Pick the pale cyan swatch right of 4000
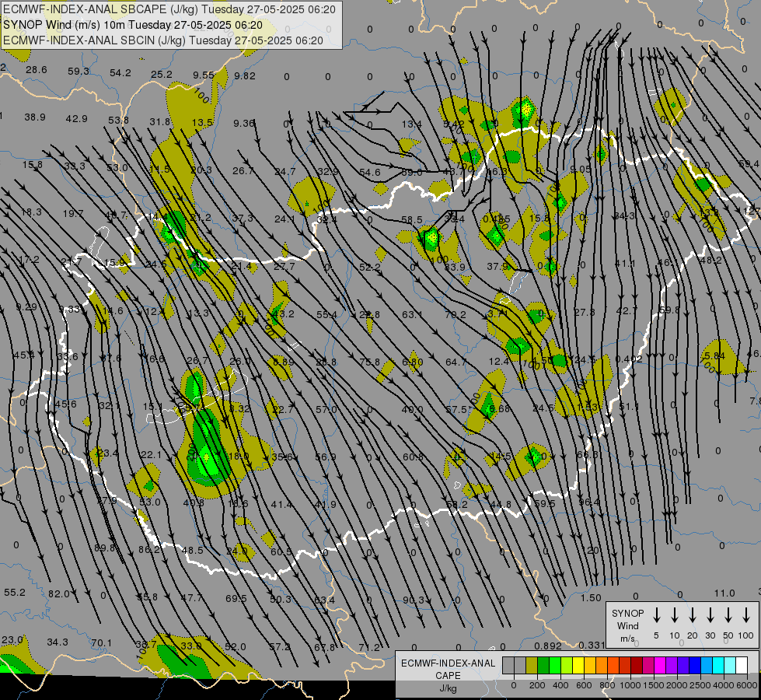 [729, 666]
